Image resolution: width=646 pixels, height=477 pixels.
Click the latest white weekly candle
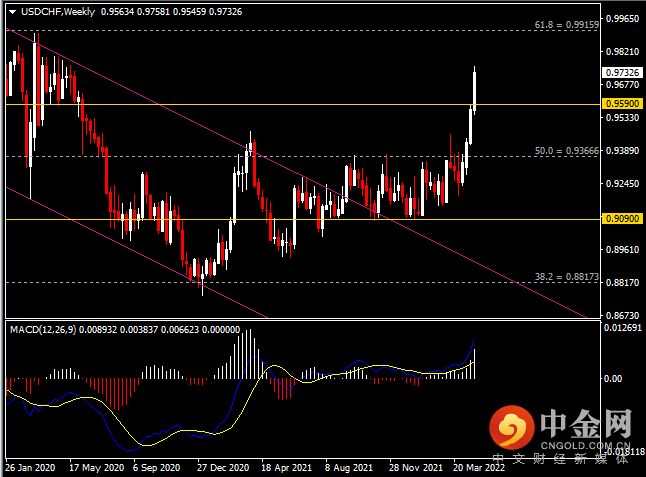tap(475, 91)
